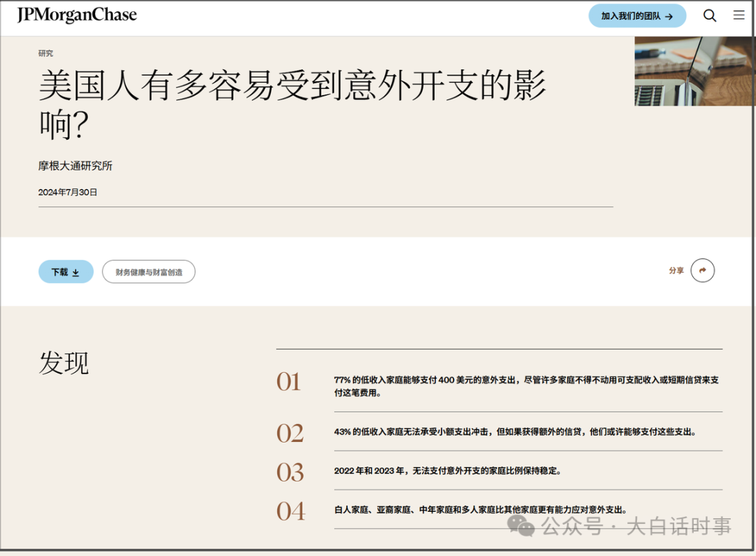Open the hamburger navigation menu icon
Screen dimensions: 756x556
coord(738,15)
